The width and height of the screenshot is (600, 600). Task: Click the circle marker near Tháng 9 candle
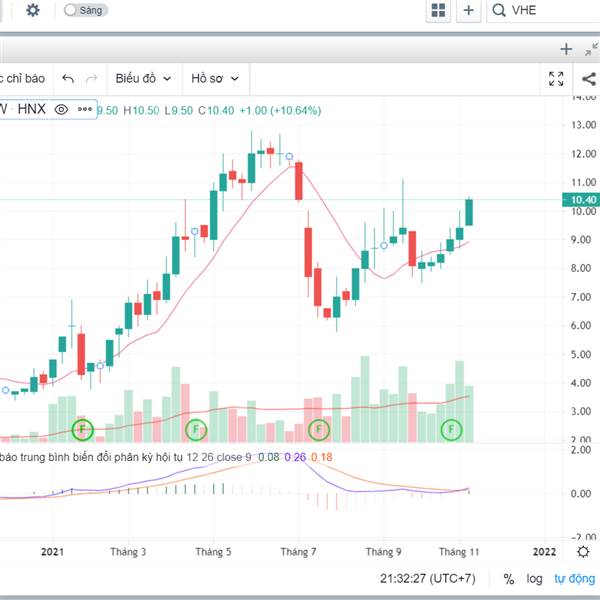click(x=384, y=245)
